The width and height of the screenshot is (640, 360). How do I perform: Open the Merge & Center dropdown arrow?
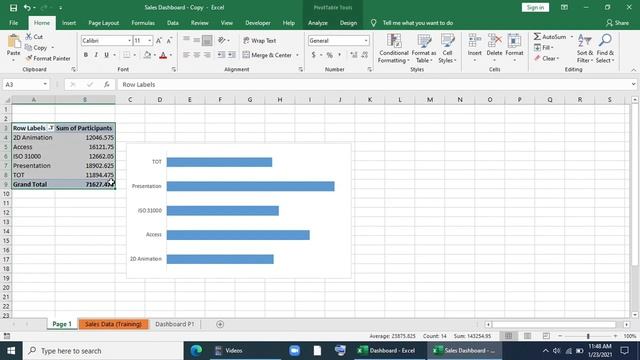(x=297, y=55)
